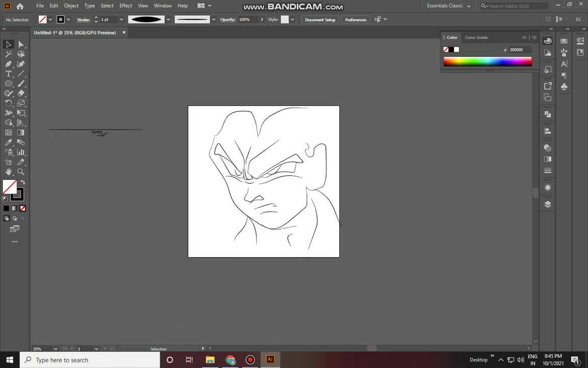Activate the Type tool
The height and width of the screenshot is (368, 588).
8,74
